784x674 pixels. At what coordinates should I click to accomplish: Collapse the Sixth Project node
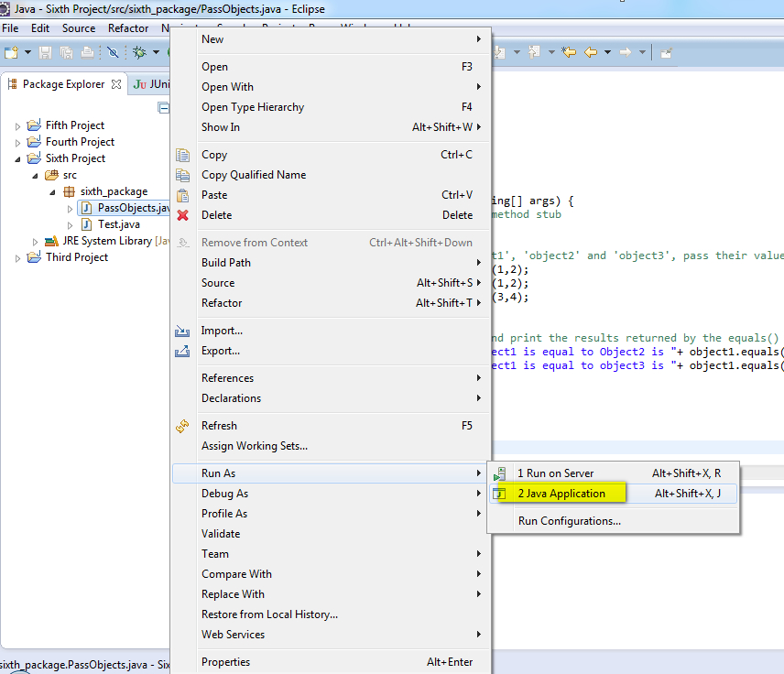pyautogui.click(x=17, y=159)
